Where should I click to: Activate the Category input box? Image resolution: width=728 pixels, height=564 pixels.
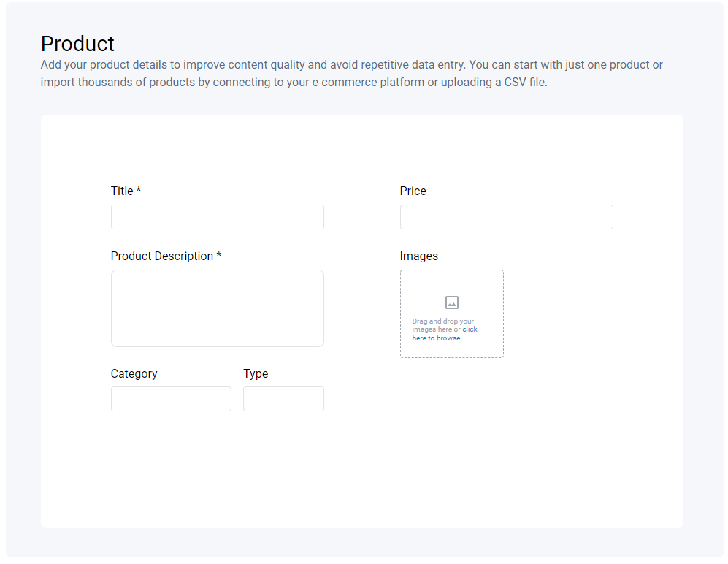[171, 399]
